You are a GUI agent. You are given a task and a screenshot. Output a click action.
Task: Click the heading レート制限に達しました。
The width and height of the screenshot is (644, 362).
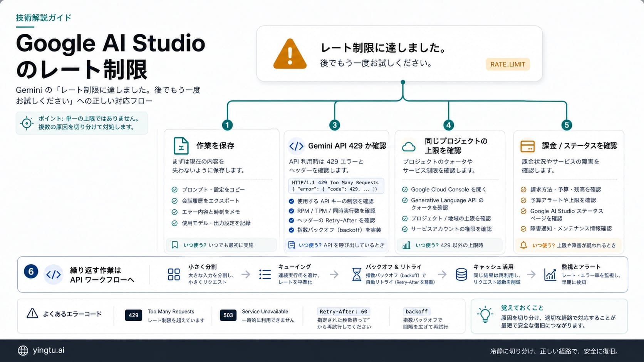[x=384, y=48]
